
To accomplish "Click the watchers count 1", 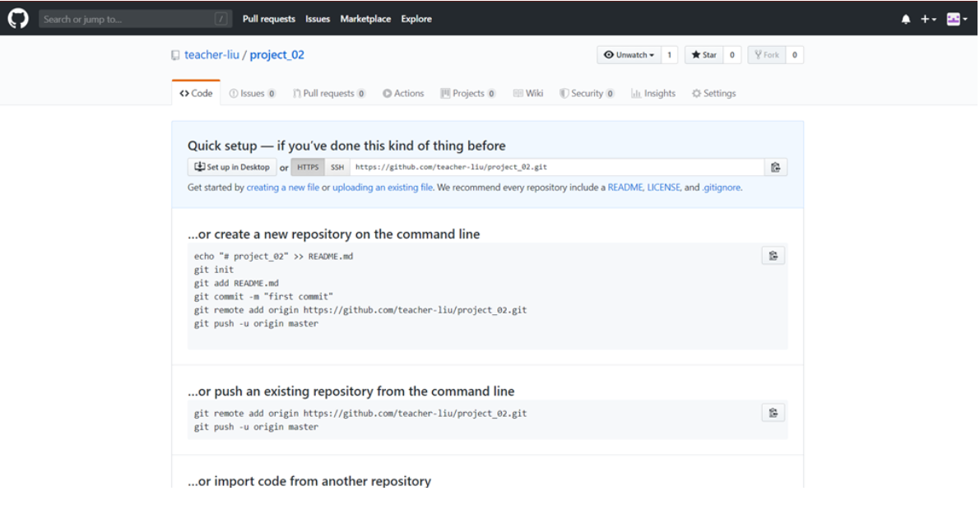I will point(669,55).
